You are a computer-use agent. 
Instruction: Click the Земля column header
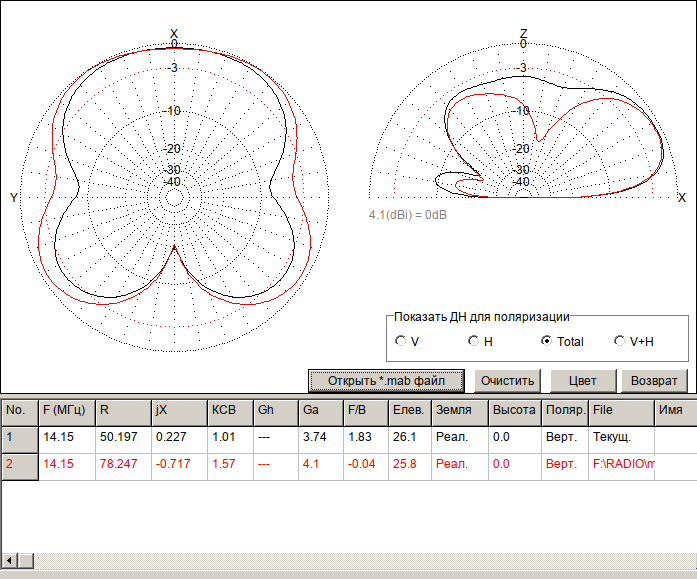tap(458, 410)
